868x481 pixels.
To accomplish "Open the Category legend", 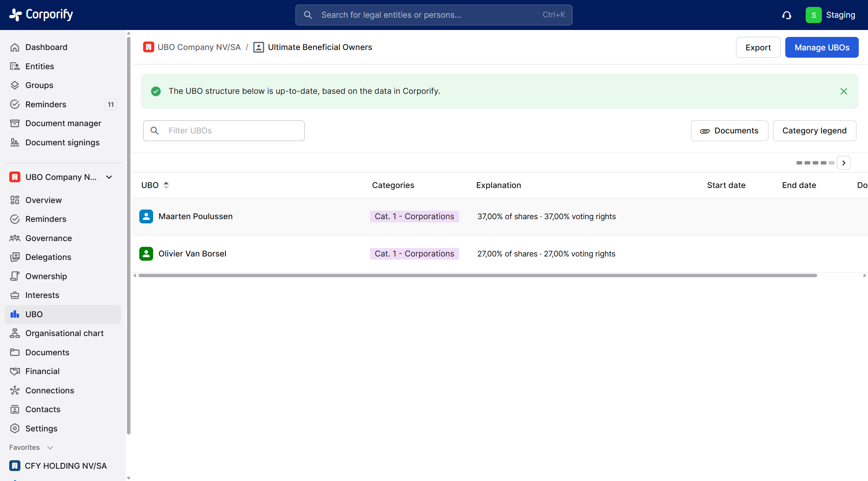I will (814, 131).
